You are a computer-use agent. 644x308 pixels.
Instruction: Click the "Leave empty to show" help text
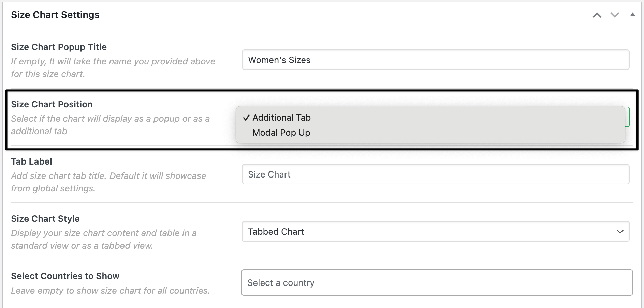(110, 291)
